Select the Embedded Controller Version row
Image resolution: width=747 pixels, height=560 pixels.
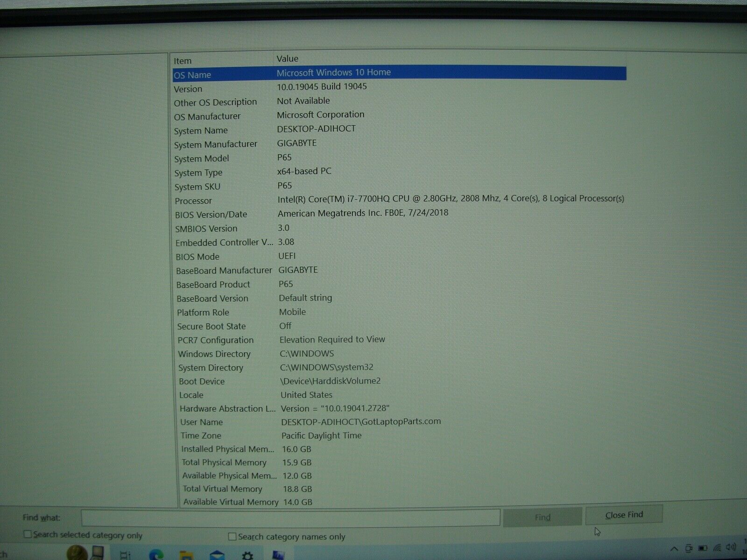tap(400, 242)
